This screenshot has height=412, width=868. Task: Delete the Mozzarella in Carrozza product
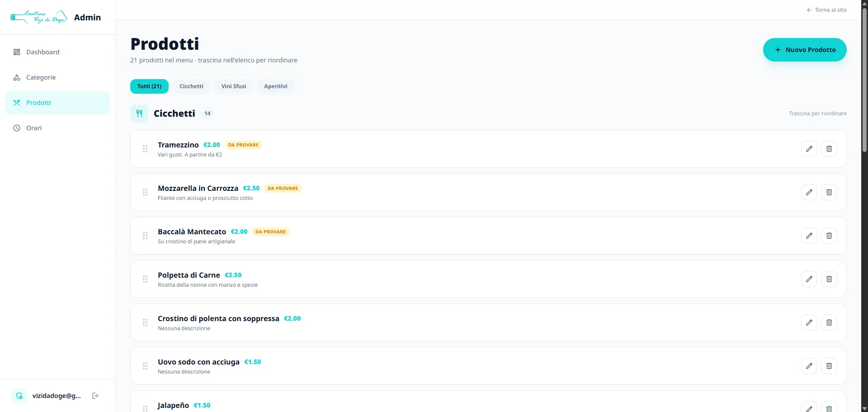click(x=829, y=192)
